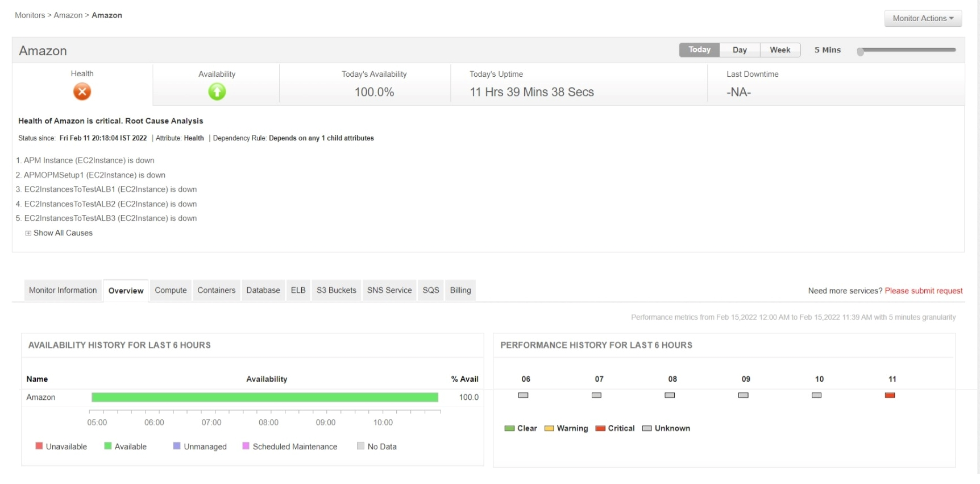Click the red Unavailable legend swatch
This screenshot has width=980, height=484.
(39, 446)
